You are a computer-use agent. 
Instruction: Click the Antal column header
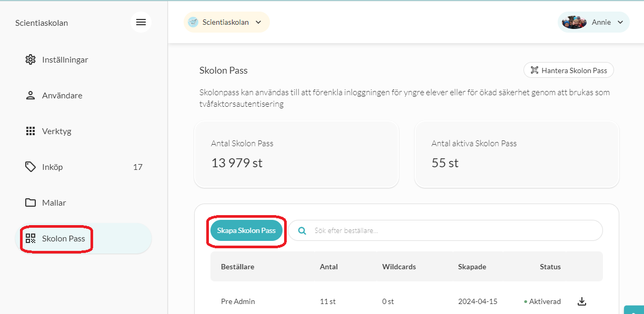(329, 267)
